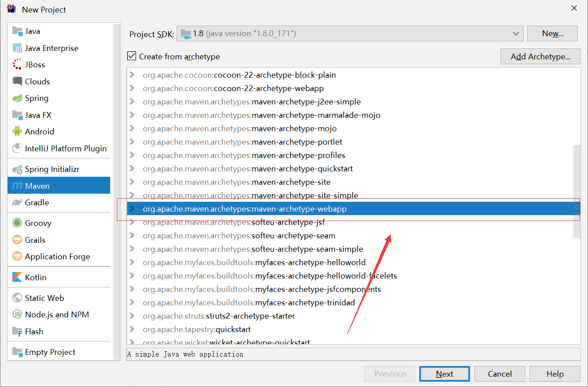Expand the selected maven-archetype-webapp row
This screenshot has width=588, height=387.
point(132,209)
